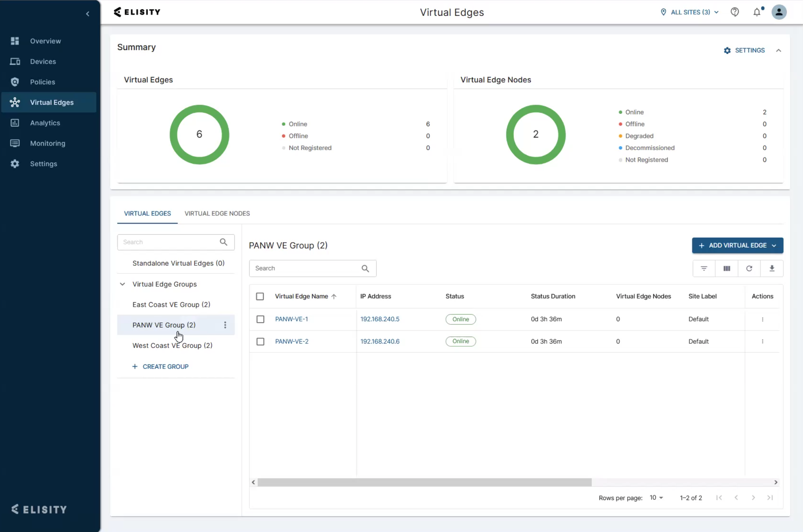This screenshot has width=803, height=532.
Task: Click the table's horizontal scrollbar
Action: tap(424, 482)
